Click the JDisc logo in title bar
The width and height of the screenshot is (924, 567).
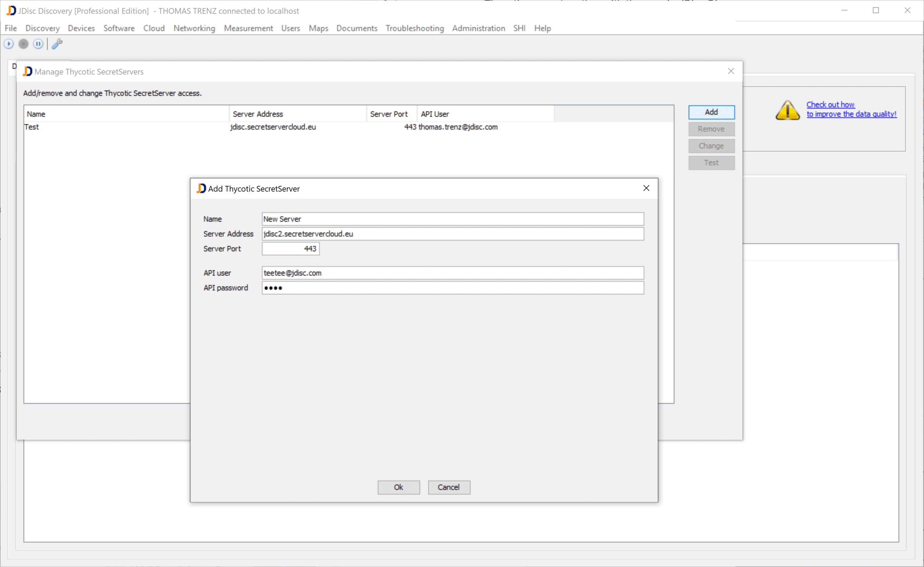(11, 11)
